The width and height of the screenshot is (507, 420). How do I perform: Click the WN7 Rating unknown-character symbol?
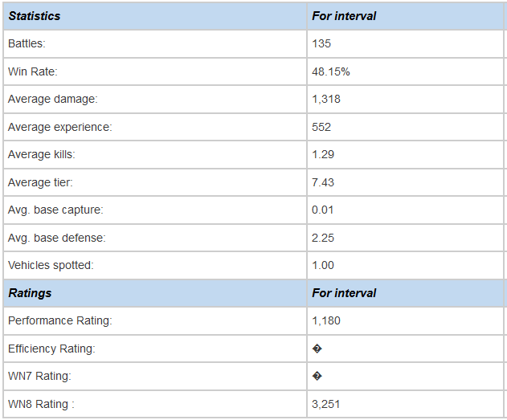click(x=317, y=377)
